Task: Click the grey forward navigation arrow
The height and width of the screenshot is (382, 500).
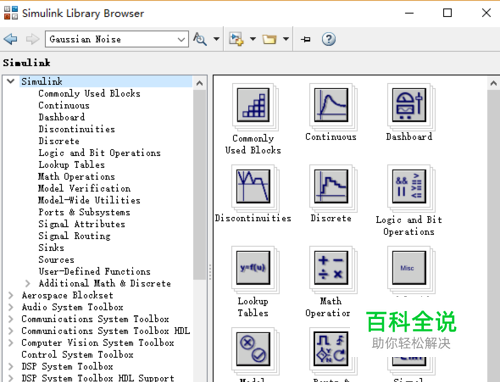Action: [32, 39]
